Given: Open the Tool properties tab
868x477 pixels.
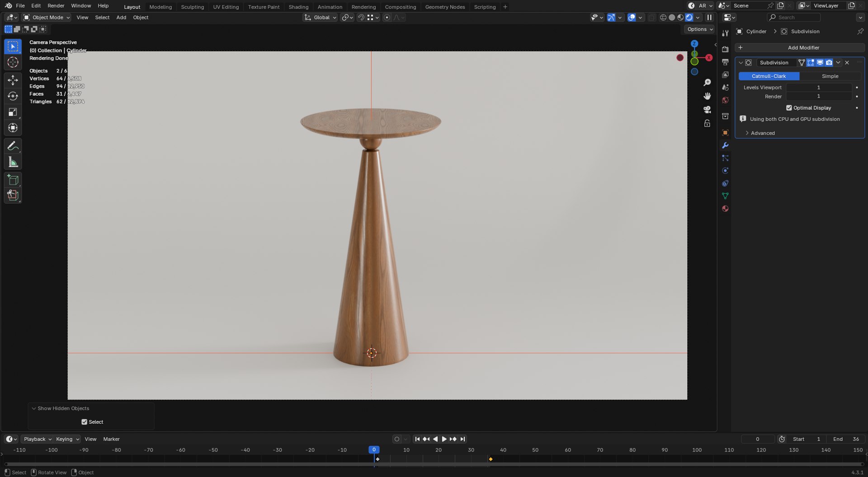Looking at the screenshot, I should (x=725, y=33).
